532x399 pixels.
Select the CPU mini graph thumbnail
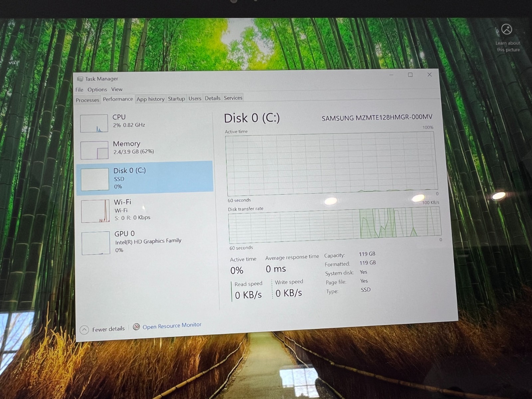pos(94,123)
